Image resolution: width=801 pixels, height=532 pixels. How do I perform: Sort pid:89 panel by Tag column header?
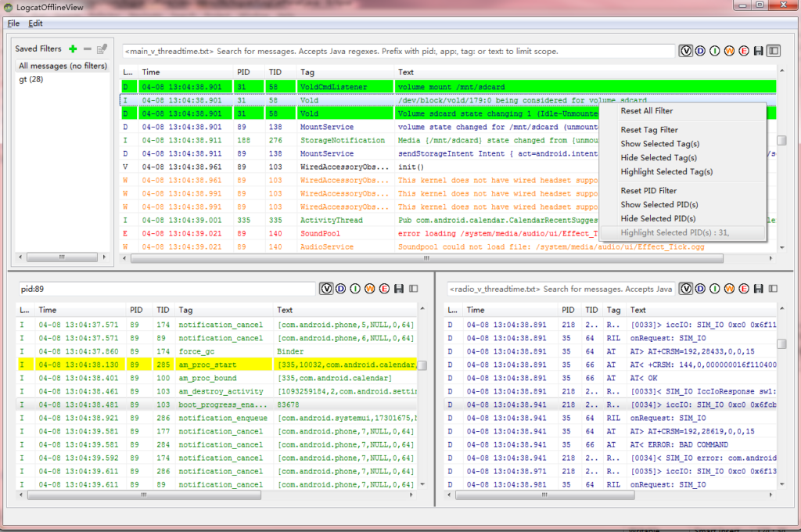[x=224, y=310]
